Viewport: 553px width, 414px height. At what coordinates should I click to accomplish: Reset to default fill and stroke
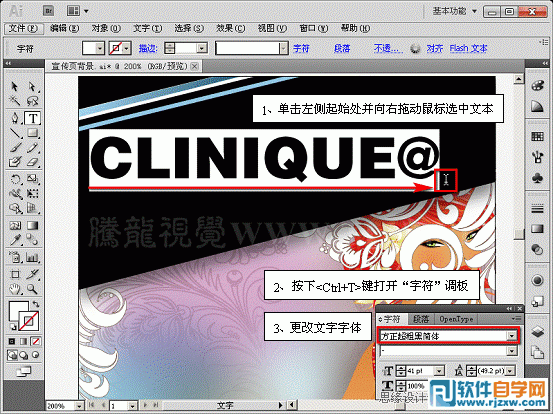pos(12,327)
